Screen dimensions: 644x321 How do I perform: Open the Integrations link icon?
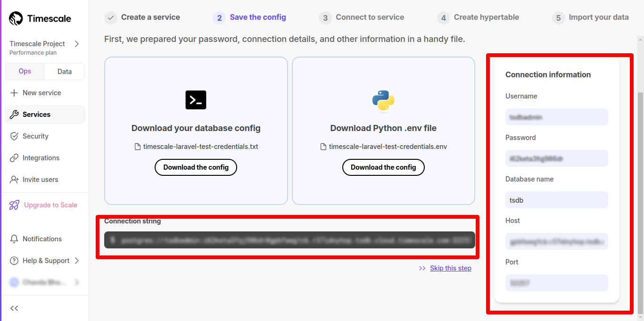(x=14, y=158)
